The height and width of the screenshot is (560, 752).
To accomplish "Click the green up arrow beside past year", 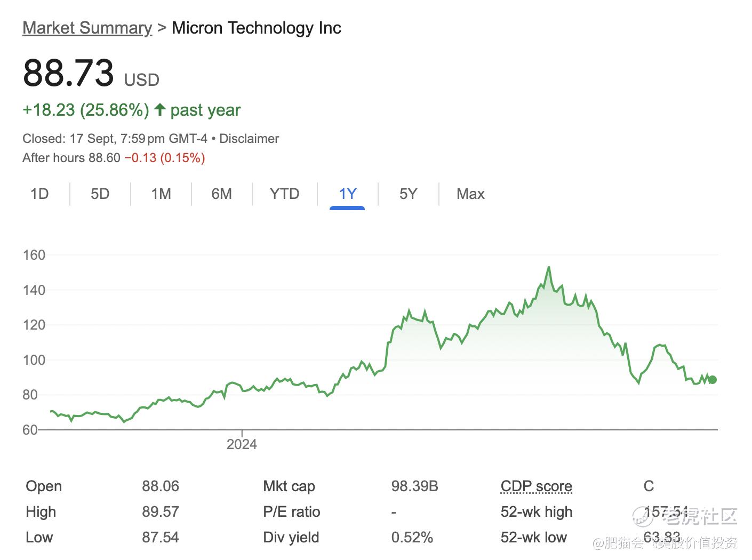I will click(x=159, y=109).
